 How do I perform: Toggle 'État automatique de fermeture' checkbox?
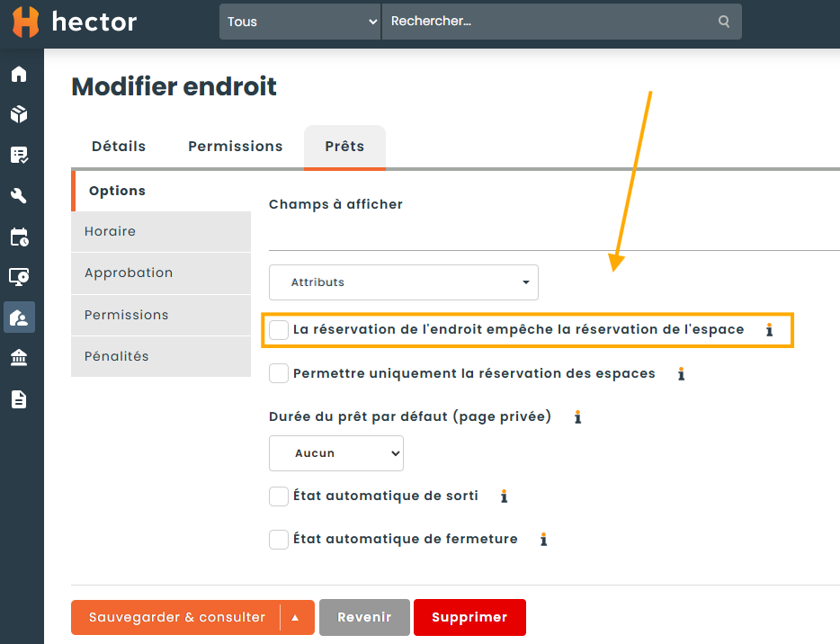(279, 540)
